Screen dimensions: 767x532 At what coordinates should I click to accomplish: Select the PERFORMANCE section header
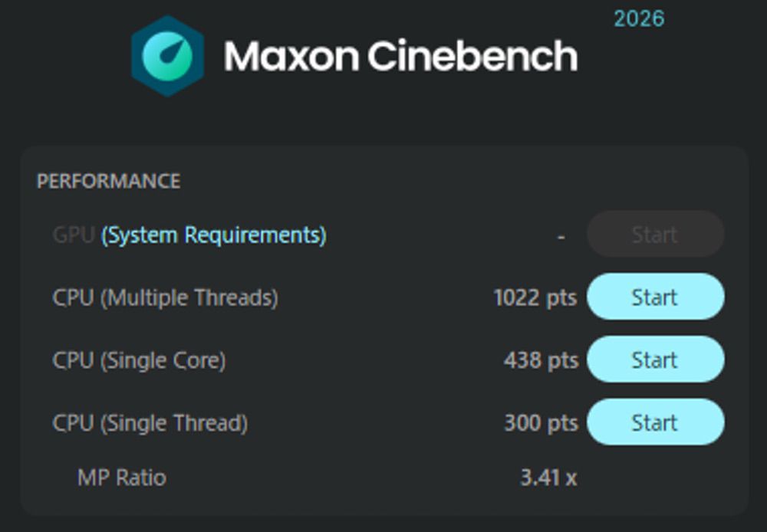(109, 182)
